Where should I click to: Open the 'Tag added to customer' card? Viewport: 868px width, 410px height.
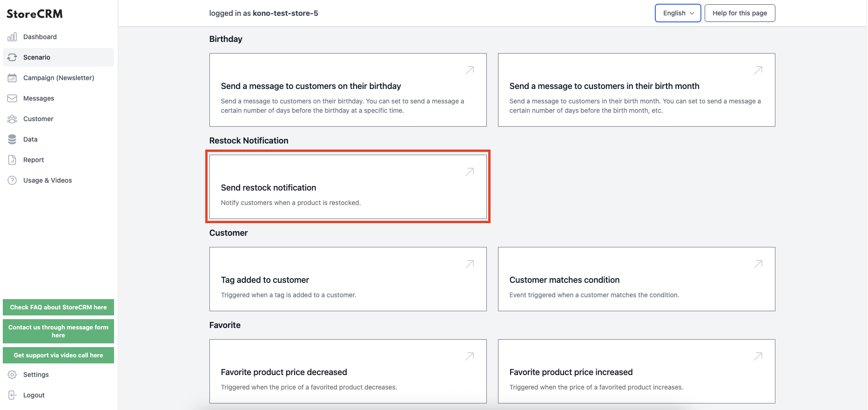pos(348,279)
